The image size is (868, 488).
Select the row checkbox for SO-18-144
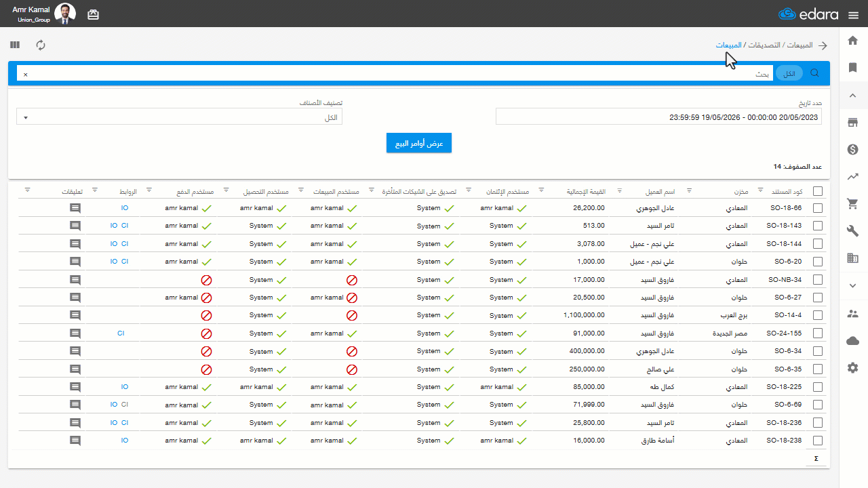click(818, 244)
